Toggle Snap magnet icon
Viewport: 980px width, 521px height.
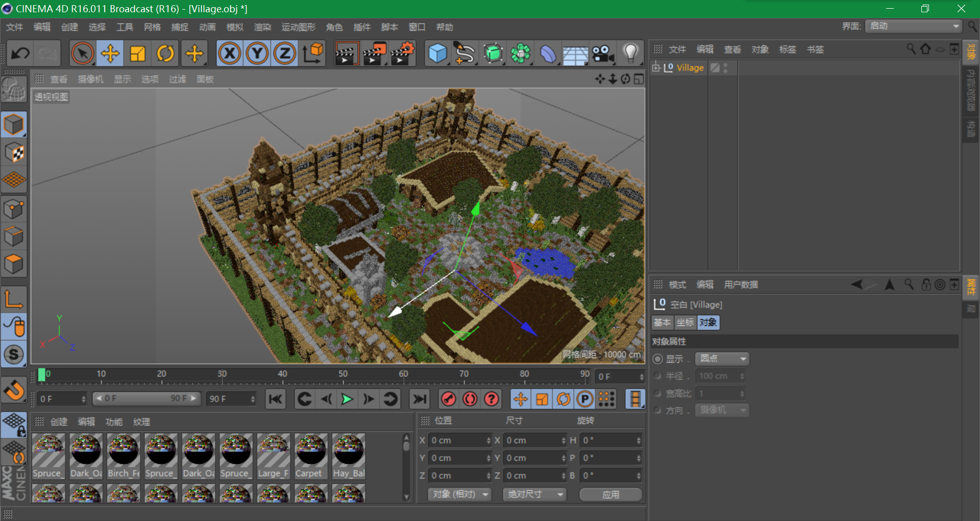pyautogui.click(x=14, y=390)
